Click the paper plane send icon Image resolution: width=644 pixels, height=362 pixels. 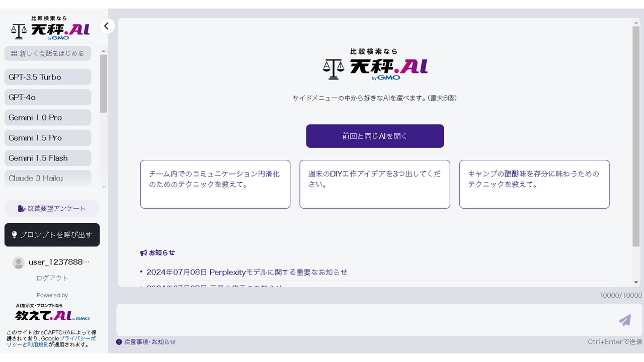click(625, 320)
